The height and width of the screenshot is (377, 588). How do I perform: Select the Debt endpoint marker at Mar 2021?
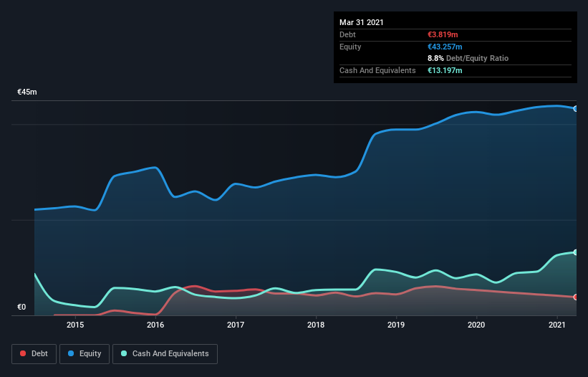(x=576, y=297)
